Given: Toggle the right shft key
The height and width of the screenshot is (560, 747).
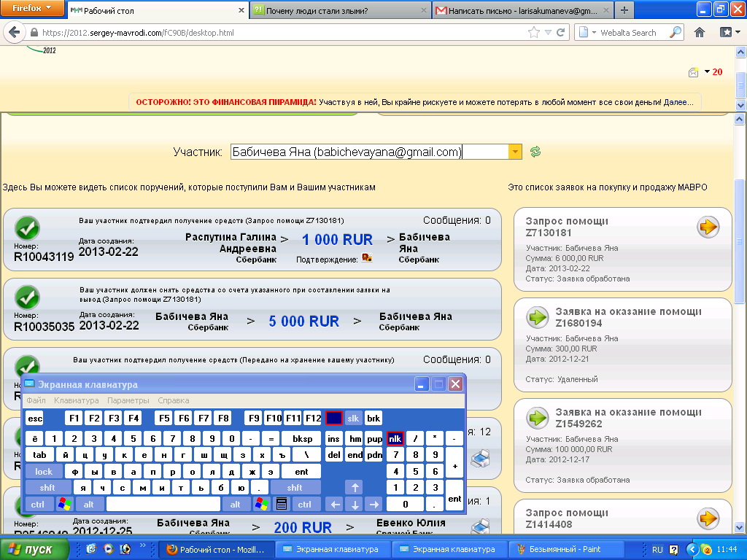Looking at the screenshot, I should (295, 488).
